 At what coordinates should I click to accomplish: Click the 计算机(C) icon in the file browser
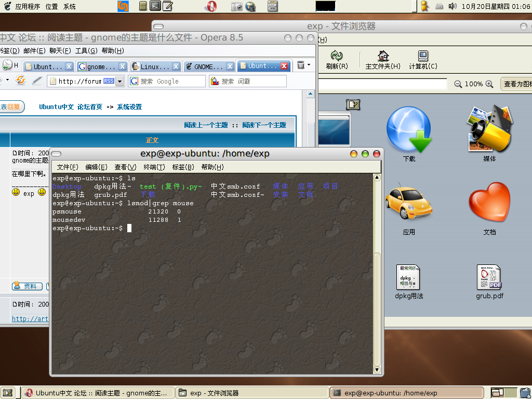click(423, 60)
